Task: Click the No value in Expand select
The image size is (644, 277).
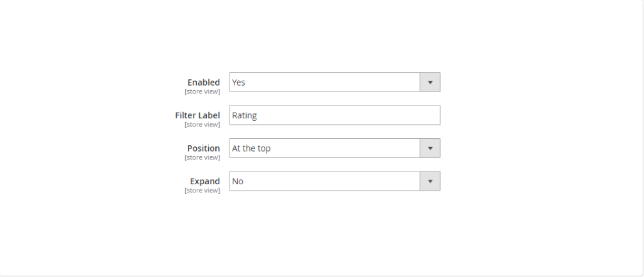Action: pyautogui.click(x=238, y=181)
